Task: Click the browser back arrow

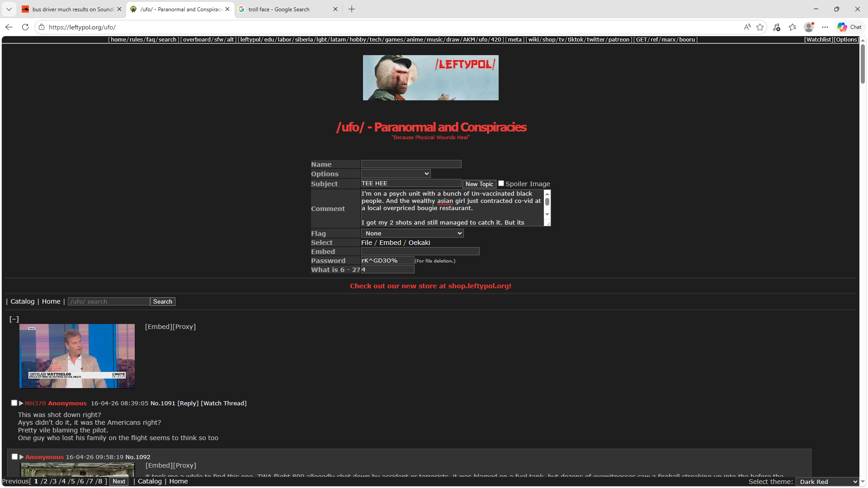Action: (x=9, y=27)
